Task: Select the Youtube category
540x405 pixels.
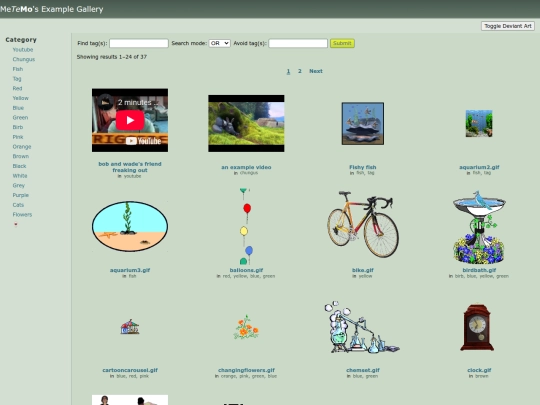Action: coord(23,50)
